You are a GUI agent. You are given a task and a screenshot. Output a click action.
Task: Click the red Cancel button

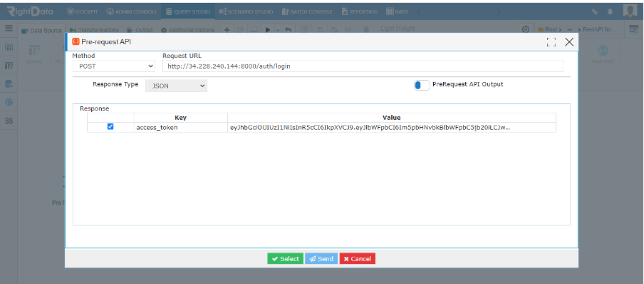[x=358, y=258]
